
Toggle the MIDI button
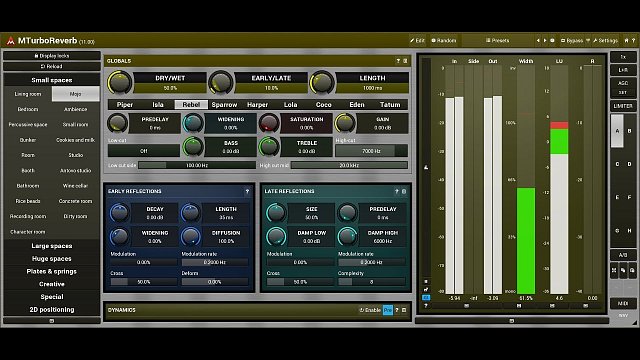tap(623, 303)
